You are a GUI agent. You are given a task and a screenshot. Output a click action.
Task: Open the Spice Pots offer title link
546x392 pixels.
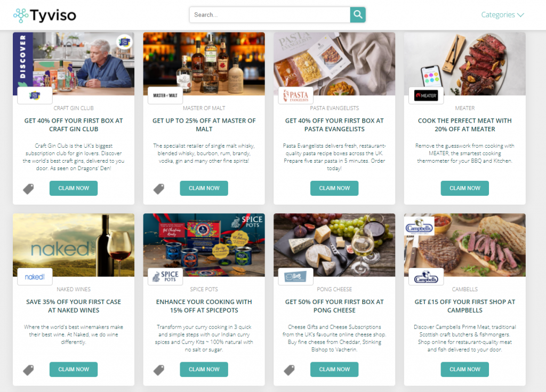point(204,306)
